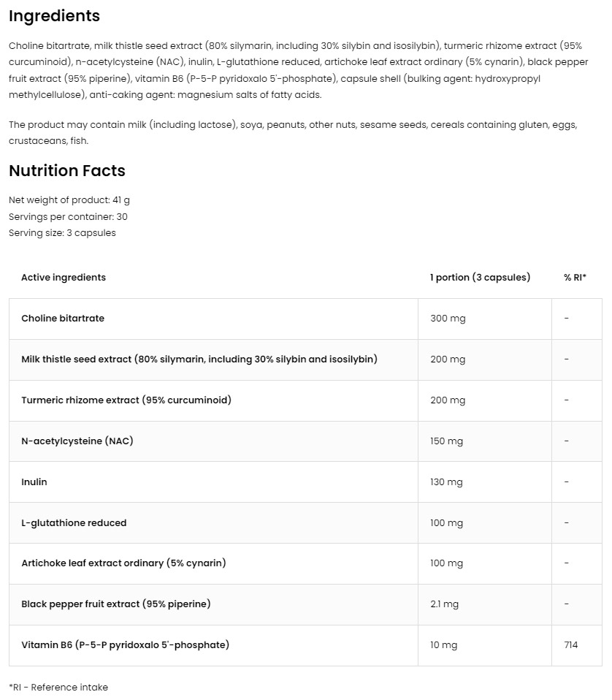Click the 130 mg inulin amount
This screenshot has height=700, width=612.
[x=446, y=482]
